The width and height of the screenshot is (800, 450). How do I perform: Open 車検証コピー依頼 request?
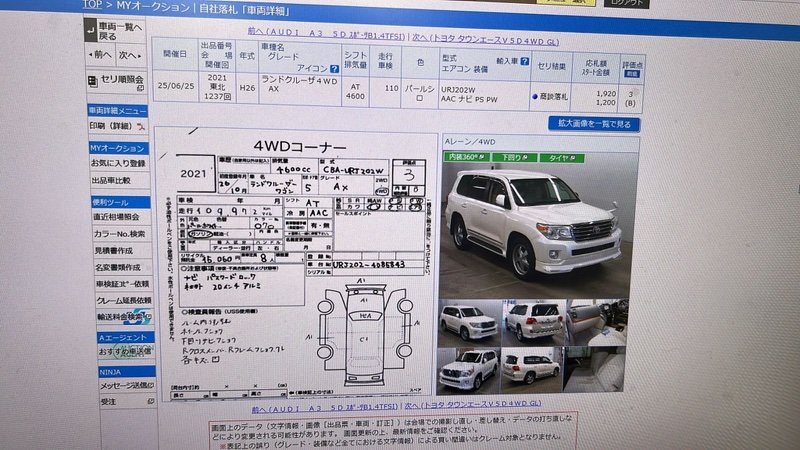[x=123, y=284]
